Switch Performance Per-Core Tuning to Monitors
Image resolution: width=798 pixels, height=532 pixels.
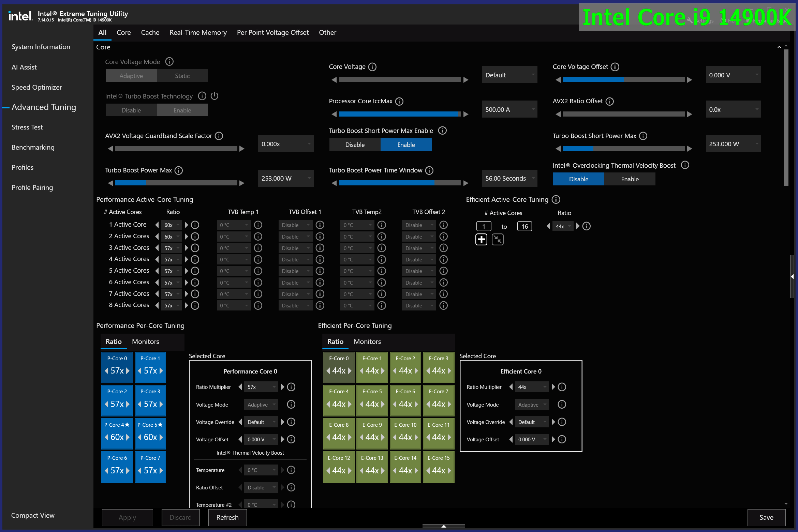pyautogui.click(x=146, y=341)
